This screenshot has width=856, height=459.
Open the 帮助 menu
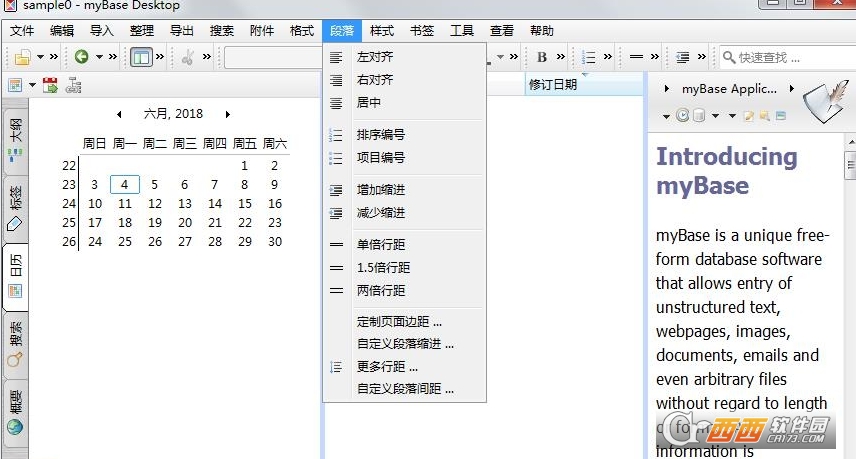(542, 31)
